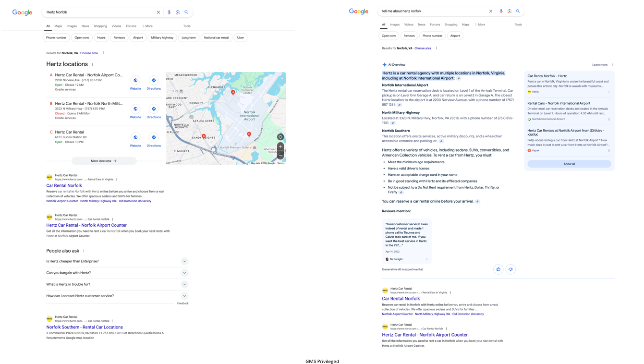Expand "Is Hertz cheaper than Enterprise?"
Screen dimensions: 644x364
pyautogui.click(x=184, y=261)
